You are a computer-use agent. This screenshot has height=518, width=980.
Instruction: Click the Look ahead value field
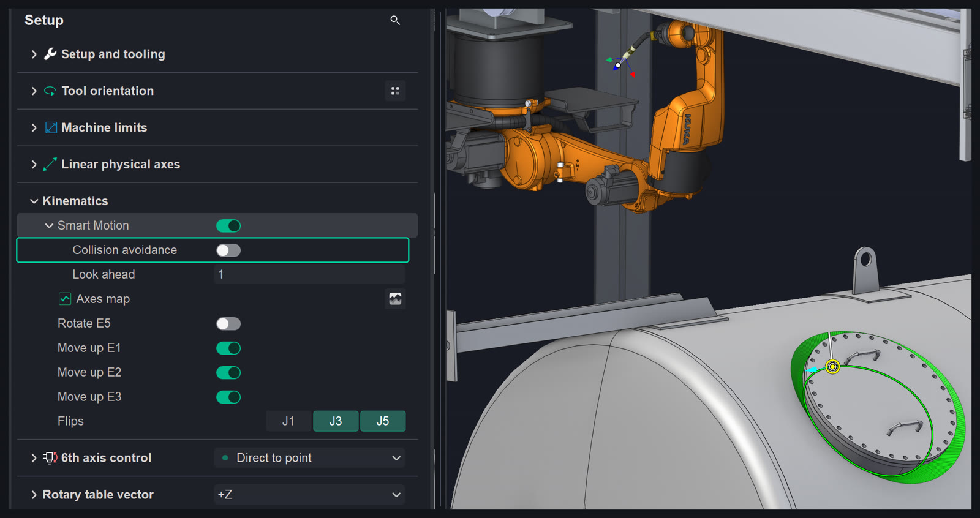coord(309,274)
